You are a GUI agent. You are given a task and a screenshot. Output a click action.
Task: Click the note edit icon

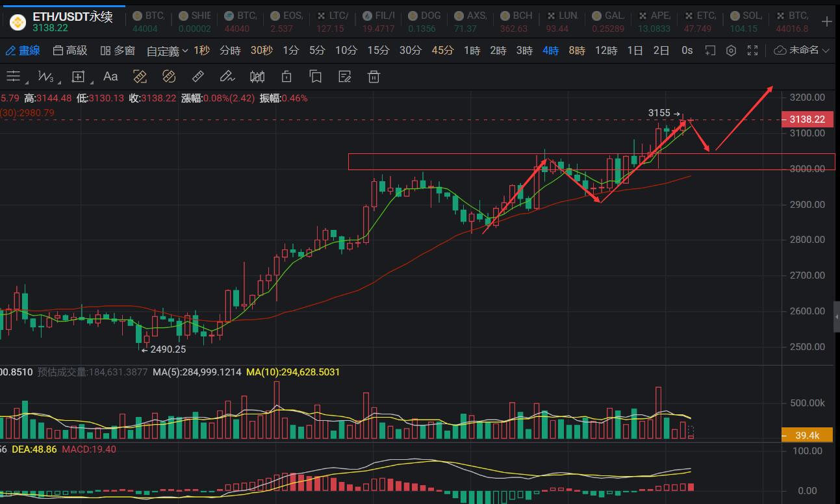click(x=345, y=77)
